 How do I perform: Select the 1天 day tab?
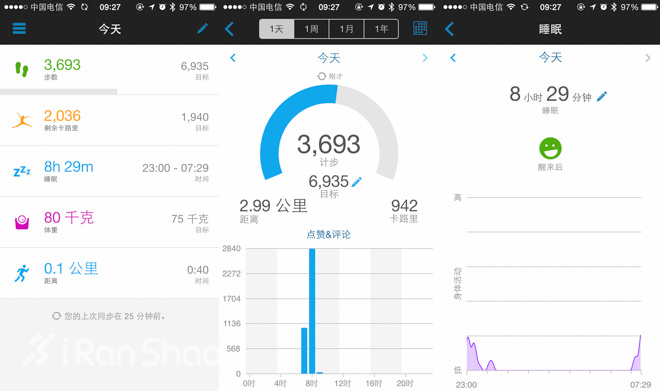coord(277,29)
